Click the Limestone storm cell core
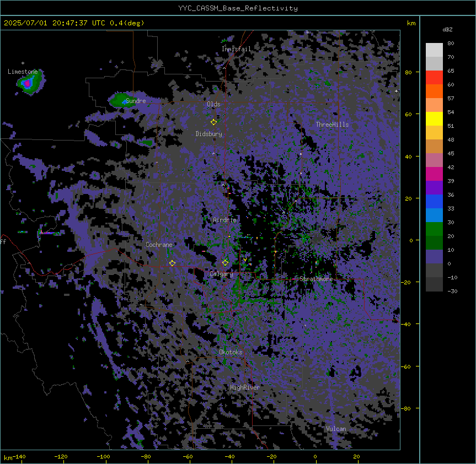Image resolution: width=476 pixels, height=464 pixels. [x=28, y=83]
